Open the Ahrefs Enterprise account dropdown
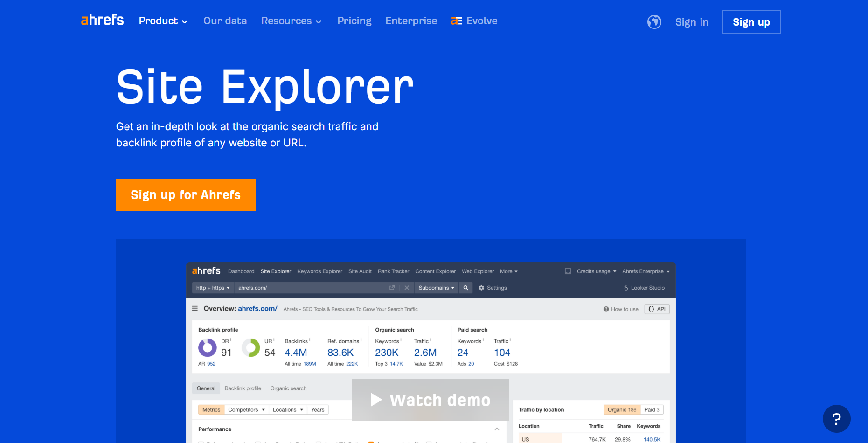This screenshot has width=868, height=443. point(646,271)
